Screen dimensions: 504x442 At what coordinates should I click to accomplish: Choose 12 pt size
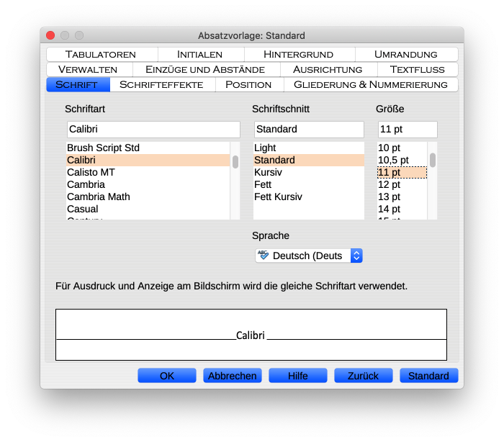click(402, 184)
